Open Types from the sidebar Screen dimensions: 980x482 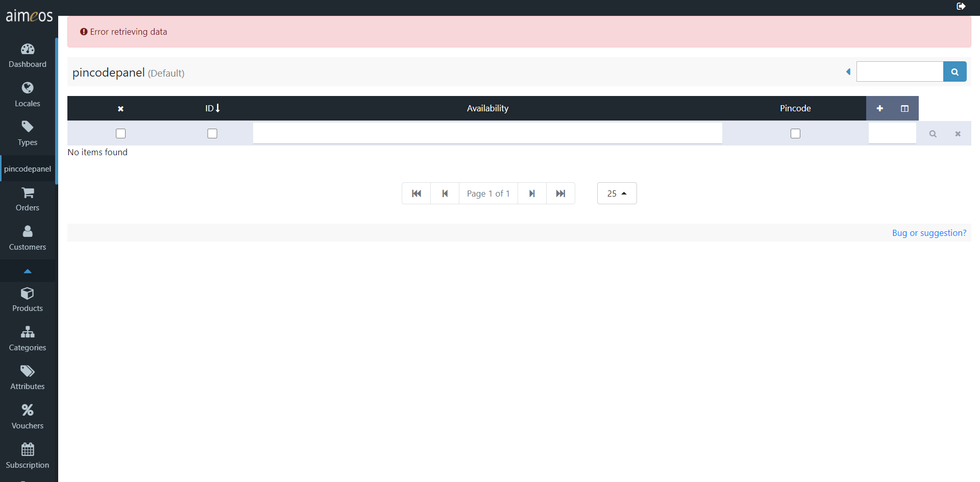(28, 134)
